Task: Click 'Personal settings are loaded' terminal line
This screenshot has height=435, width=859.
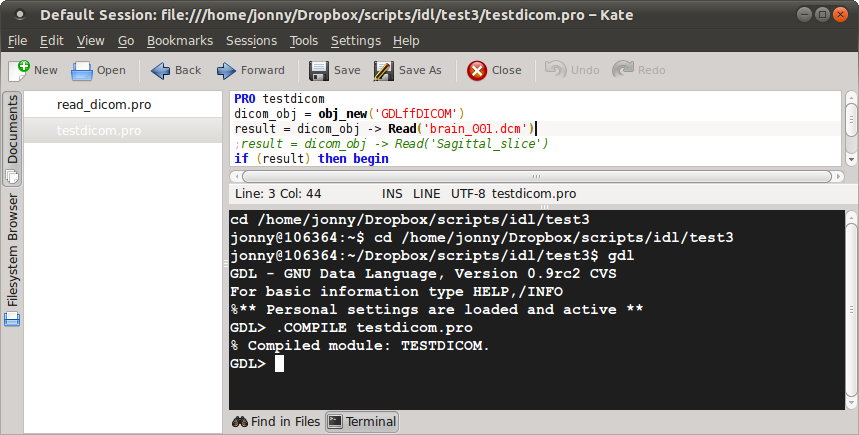Action: click(436, 310)
